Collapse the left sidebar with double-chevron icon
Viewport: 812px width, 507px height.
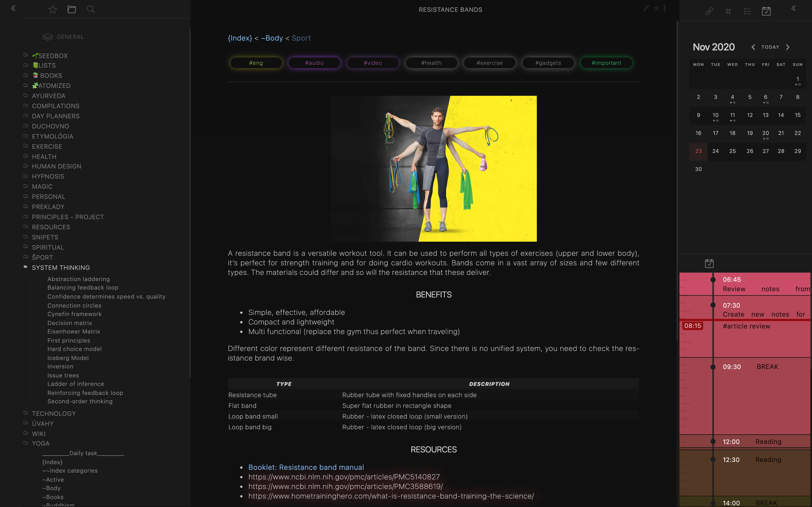click(x=14, y=8)
